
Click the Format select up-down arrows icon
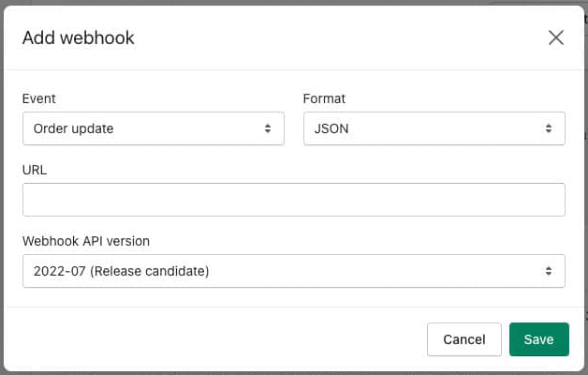pyautogui.click(x=549, y=128)
